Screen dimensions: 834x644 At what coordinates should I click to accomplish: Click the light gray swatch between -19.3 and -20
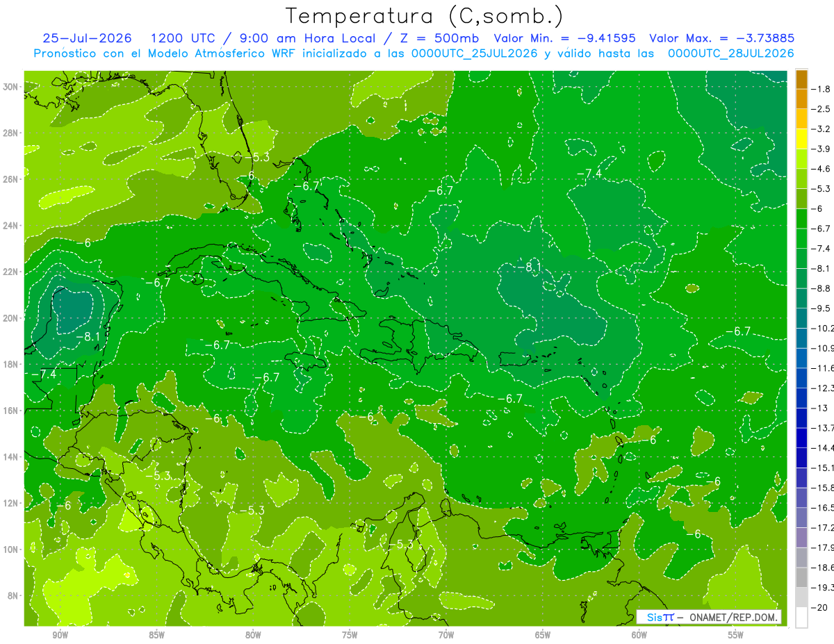point(801,597)
